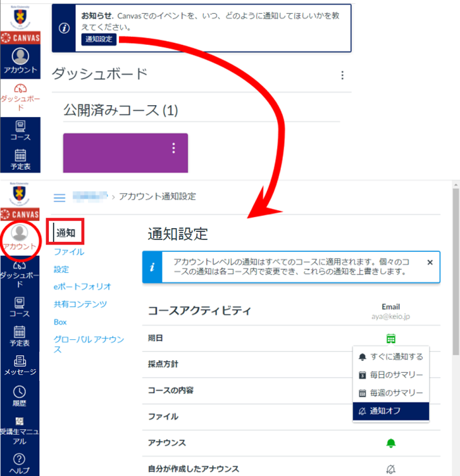This screenshot has height=476, width=460.
Task: Choose 毎週のサマリー option
Action: click(391, 393)
